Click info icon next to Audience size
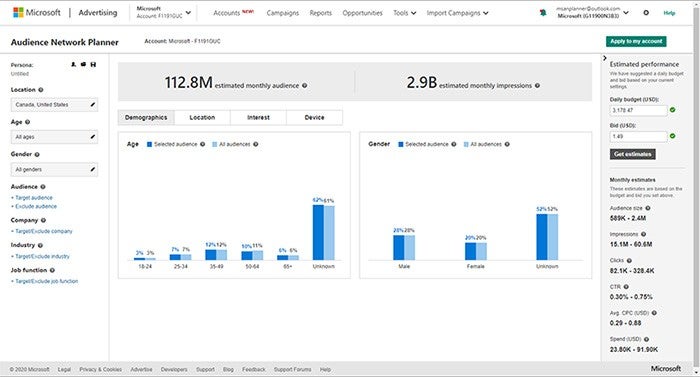This screenshot has width=700, height=377. tap(648, 208)
